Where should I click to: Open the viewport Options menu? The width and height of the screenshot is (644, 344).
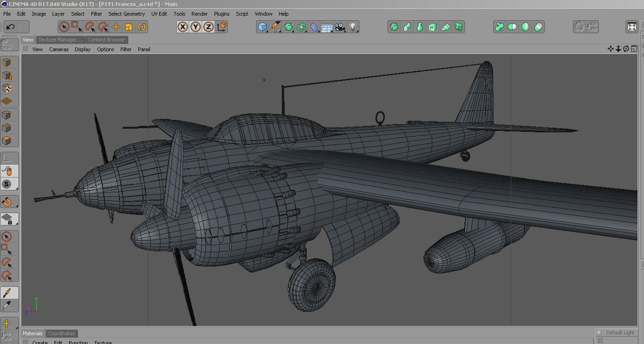pyautogui.click(x=105, y=49)
